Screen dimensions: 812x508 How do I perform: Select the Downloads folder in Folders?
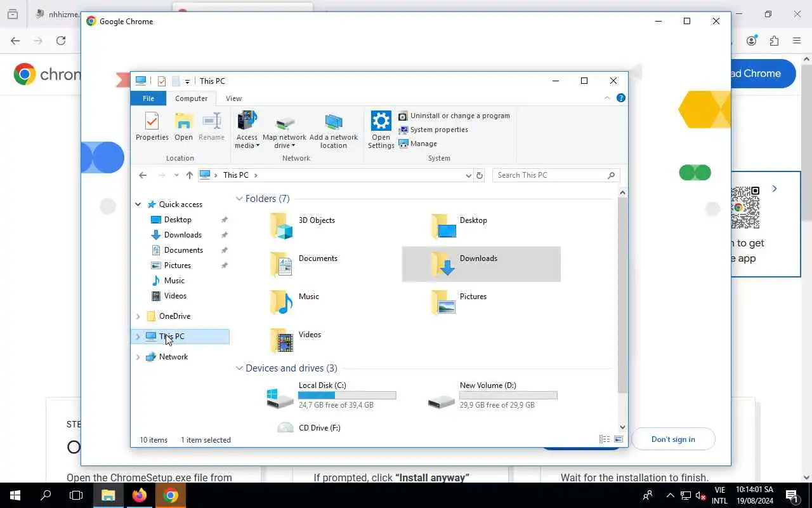point(481,264)
